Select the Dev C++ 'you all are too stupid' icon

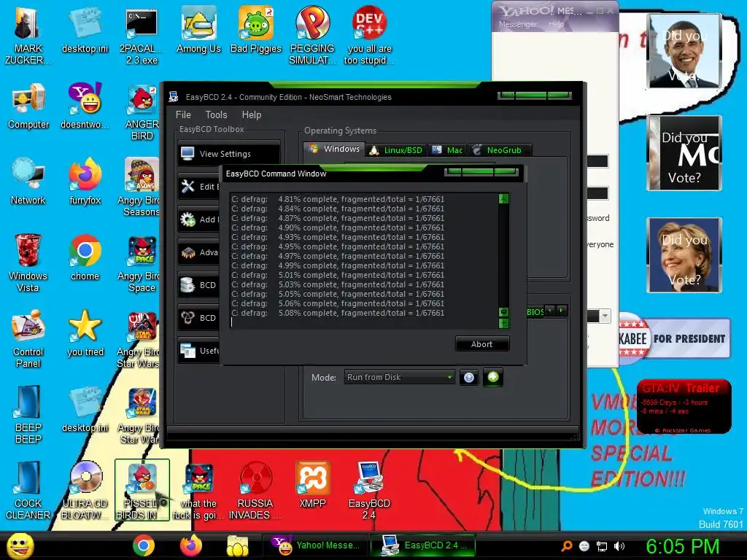coord(370,36)
